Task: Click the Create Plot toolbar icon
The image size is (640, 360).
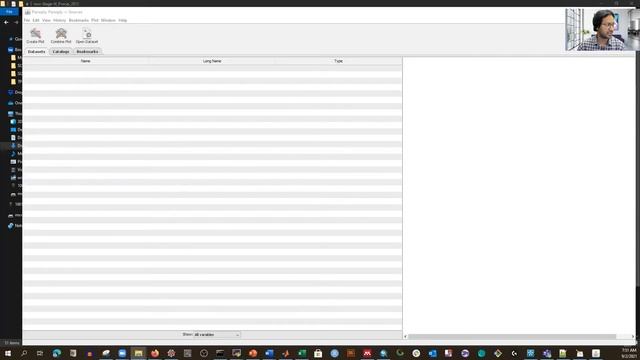Action: (36, 36)
